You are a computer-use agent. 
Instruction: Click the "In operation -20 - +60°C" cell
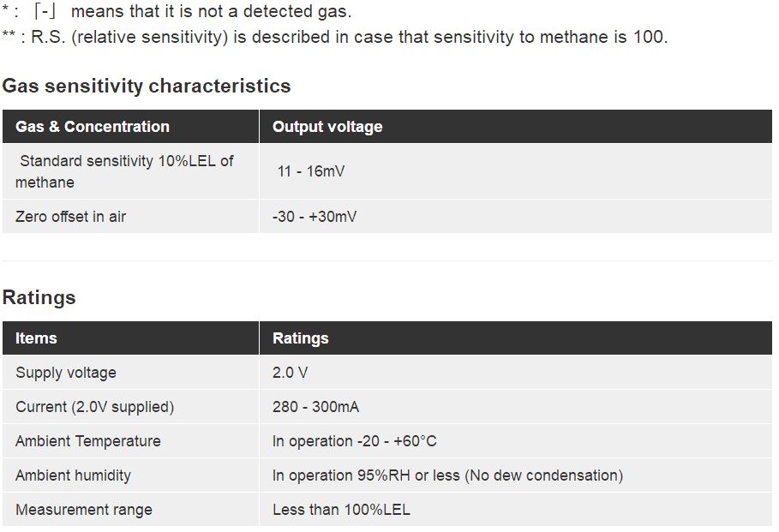pyautogui.click(x=354, y=441)
